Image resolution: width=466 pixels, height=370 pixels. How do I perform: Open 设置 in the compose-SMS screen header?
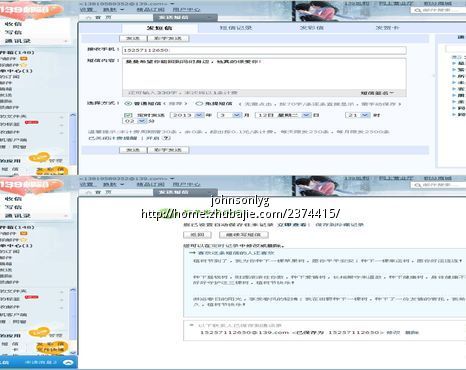tap(87, 10)
